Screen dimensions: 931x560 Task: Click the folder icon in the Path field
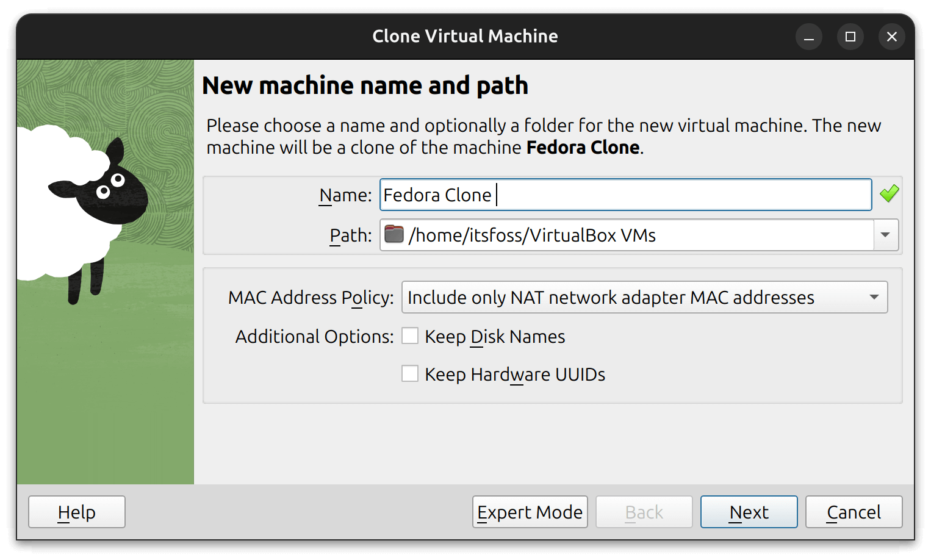(x=394, y=235)
